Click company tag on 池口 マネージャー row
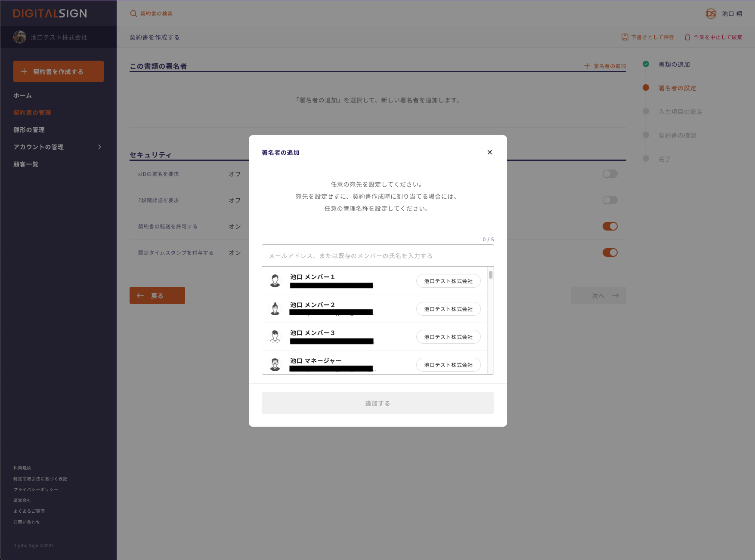 click(x=449, y=365)
